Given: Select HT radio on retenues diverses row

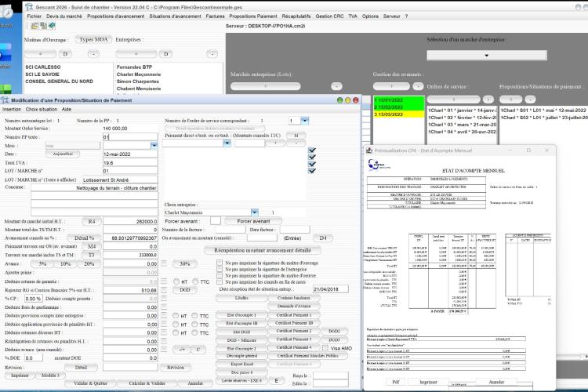Looking at the screenshot, I should 176,332.
